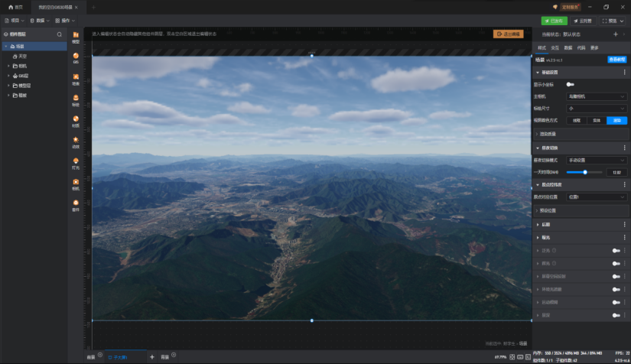Expand the GIS层 tree item
This screenshot has width=631, height=364.
click(8, 76)
